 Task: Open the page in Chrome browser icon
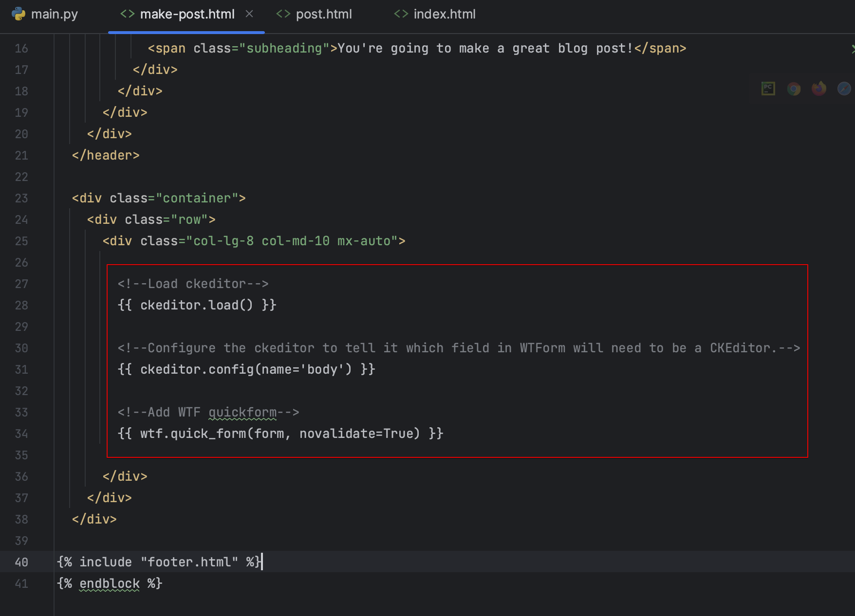(x=794, y=89)
